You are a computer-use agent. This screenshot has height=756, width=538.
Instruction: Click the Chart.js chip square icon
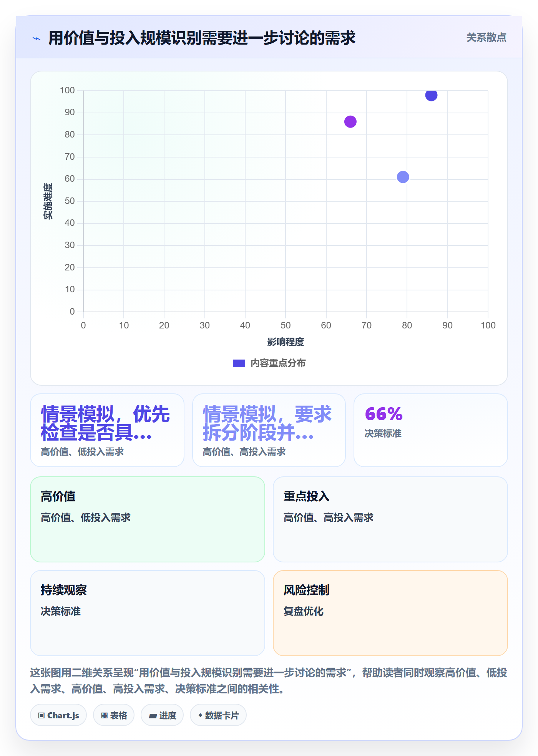pos(42,716)
